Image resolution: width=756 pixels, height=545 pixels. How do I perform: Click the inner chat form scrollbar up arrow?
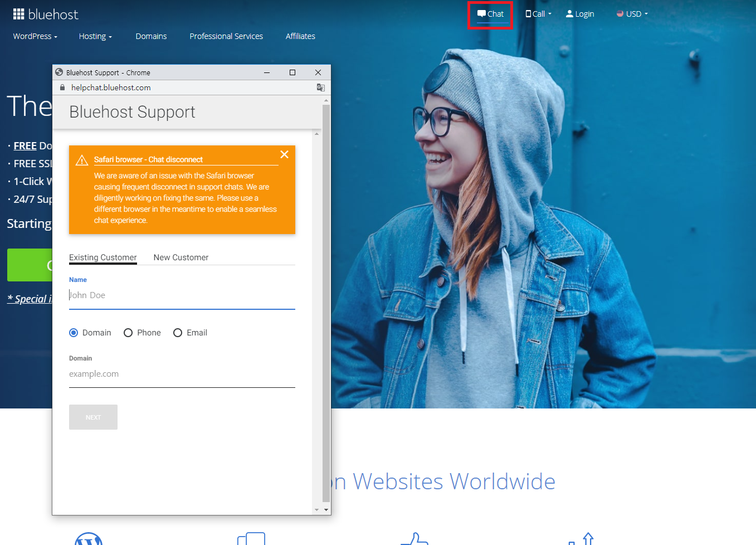[x=317, y=134]
